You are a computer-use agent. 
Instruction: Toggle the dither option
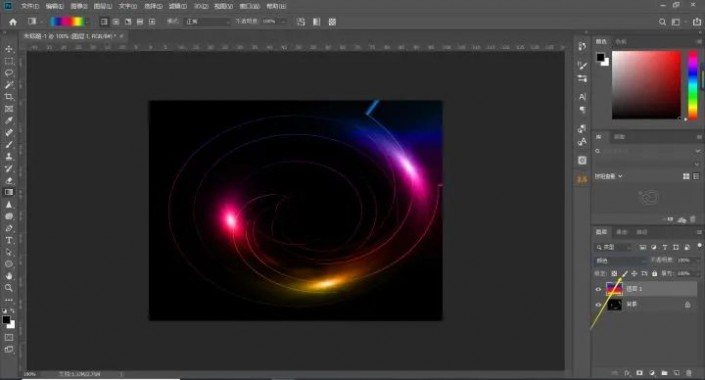pos(317,22)
